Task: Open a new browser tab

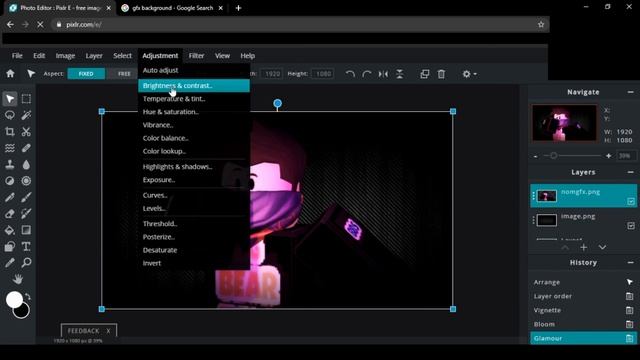Action: pos(238,8)
